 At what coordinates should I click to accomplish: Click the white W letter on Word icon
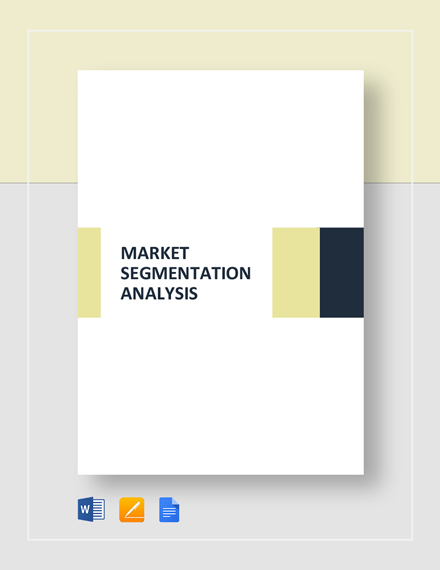pos(85,509)
